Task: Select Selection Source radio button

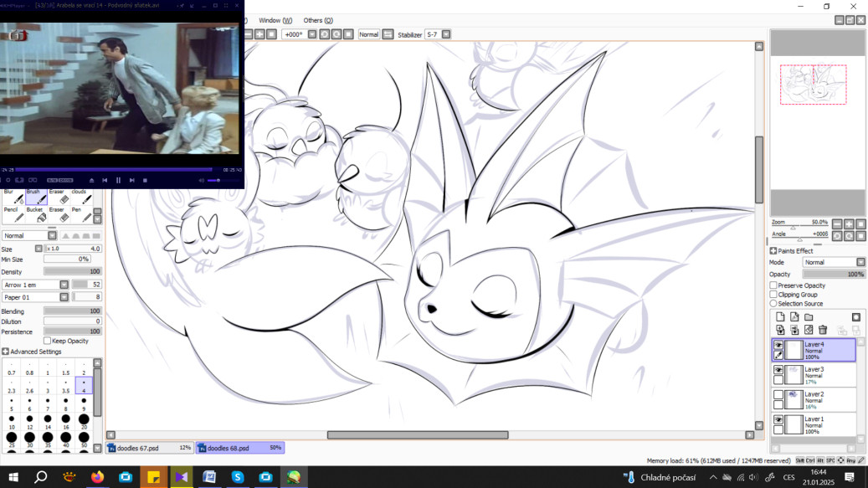Action: click(x=773, y=304)
